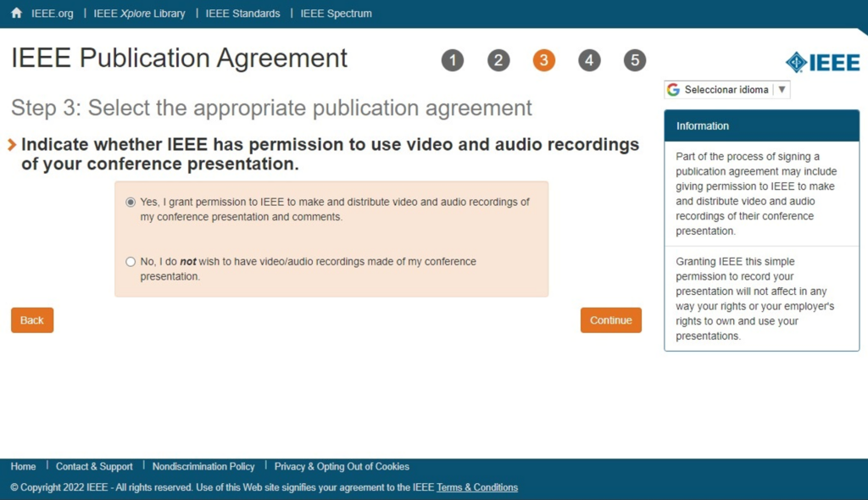Open IEEE Standards link
Viewport: 868px width, 500px height.
point(243,14)
